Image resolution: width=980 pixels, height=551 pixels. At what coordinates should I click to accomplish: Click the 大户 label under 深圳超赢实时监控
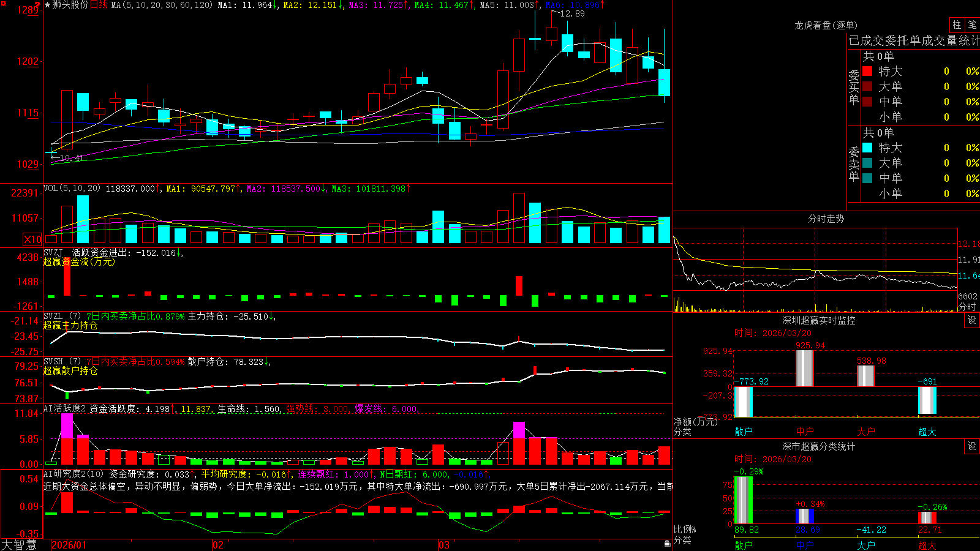pyautogui.click(x=866, y=432)
